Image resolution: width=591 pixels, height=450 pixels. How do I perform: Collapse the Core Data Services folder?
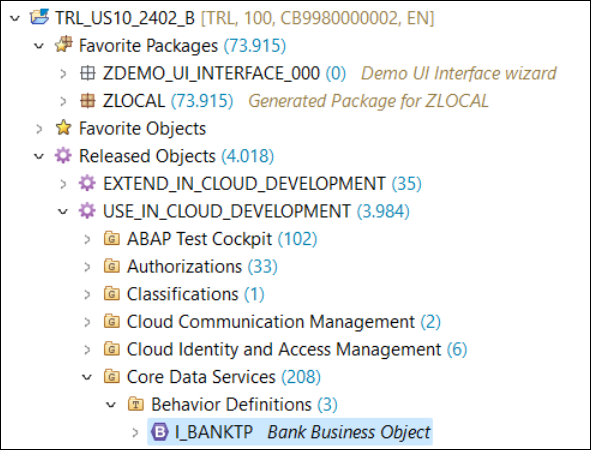87,377
